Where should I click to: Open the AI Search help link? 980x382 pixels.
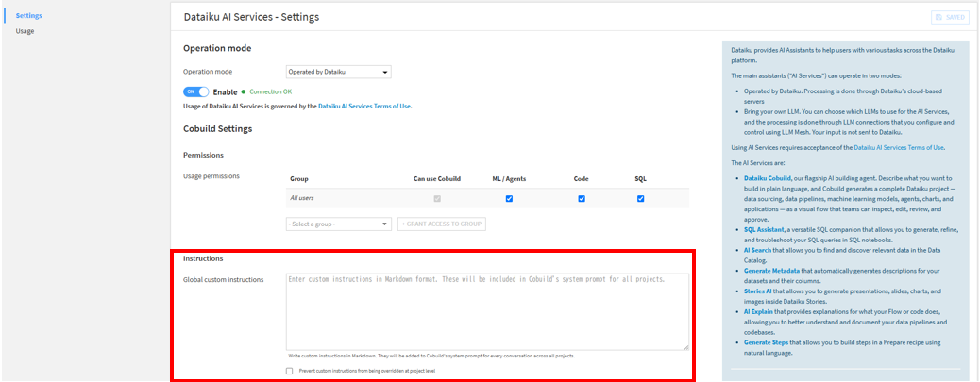point(757,250)
